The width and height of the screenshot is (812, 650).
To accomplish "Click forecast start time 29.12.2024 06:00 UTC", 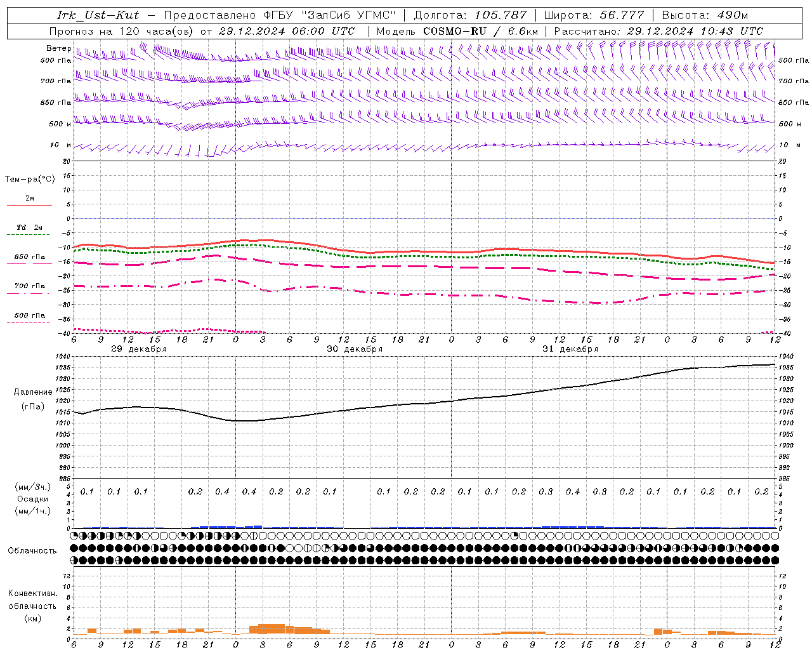I will click(x=287, y=31).
